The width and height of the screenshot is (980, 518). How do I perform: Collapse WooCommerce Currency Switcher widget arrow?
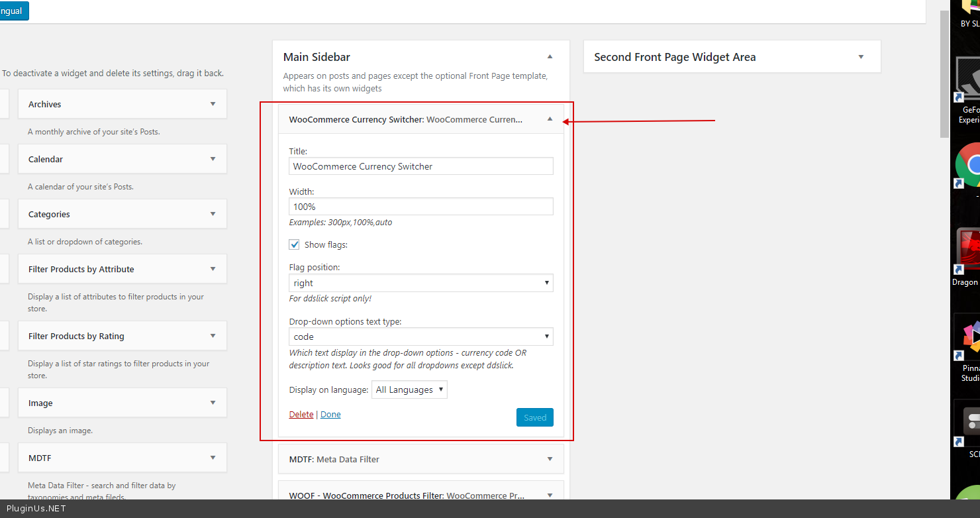(x=550, y=119)
